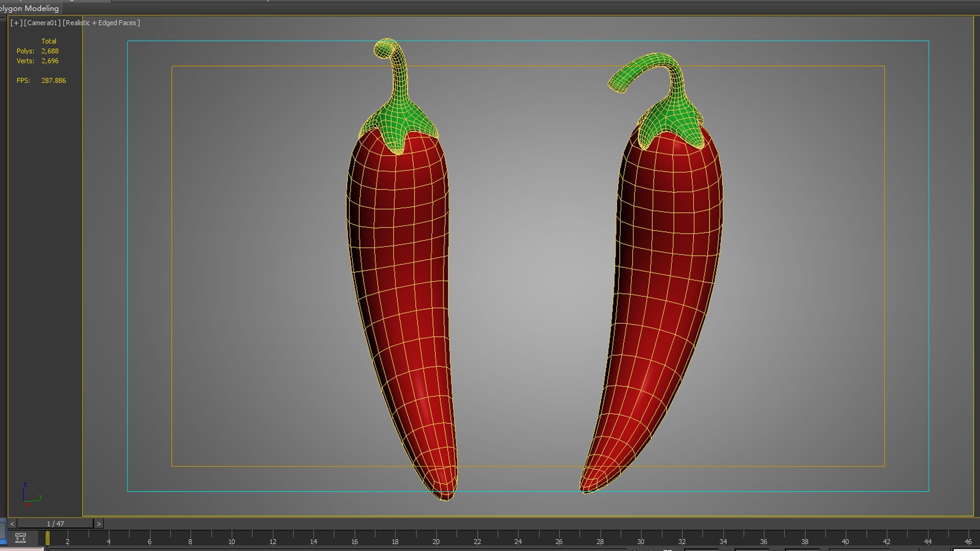Click the time slider showing 1 / 47
Screen dimensions: 980x551
(55, 524)
